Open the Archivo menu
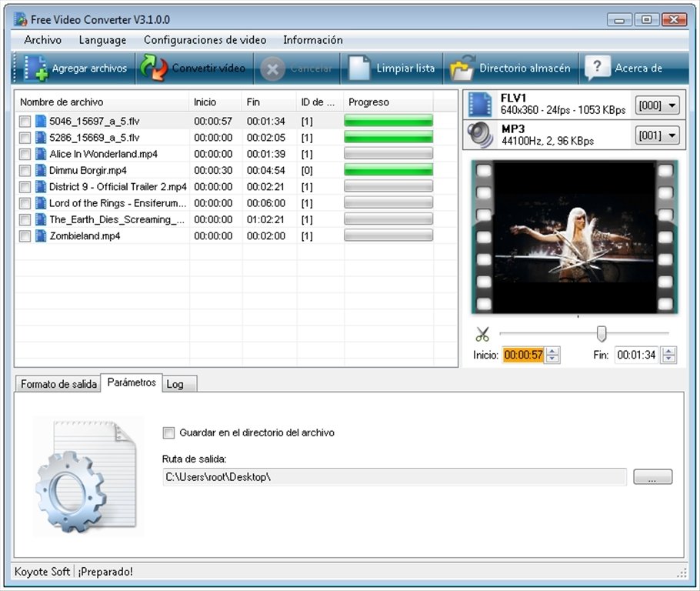700x591 pixels. (43, 40)
